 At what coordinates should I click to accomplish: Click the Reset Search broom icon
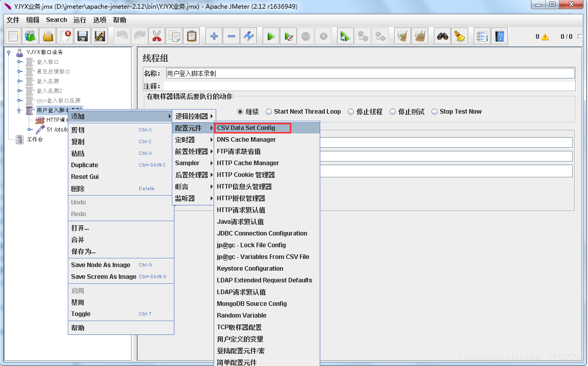pos(460,36)
